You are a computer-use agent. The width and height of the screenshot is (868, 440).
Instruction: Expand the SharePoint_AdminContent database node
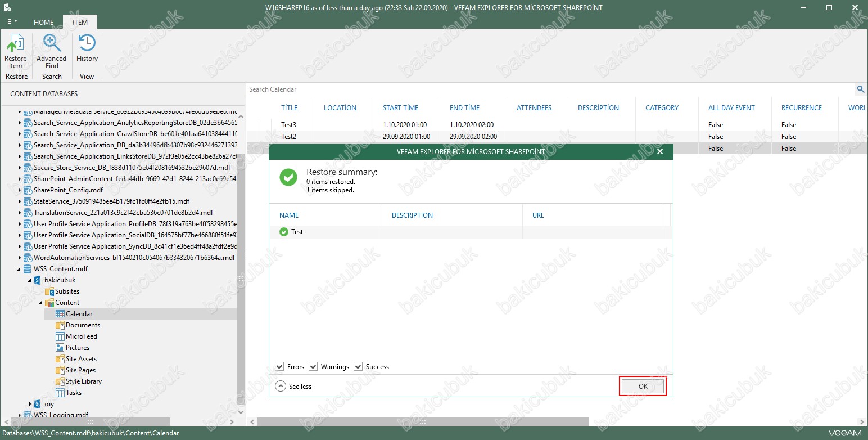pos(19,179)
